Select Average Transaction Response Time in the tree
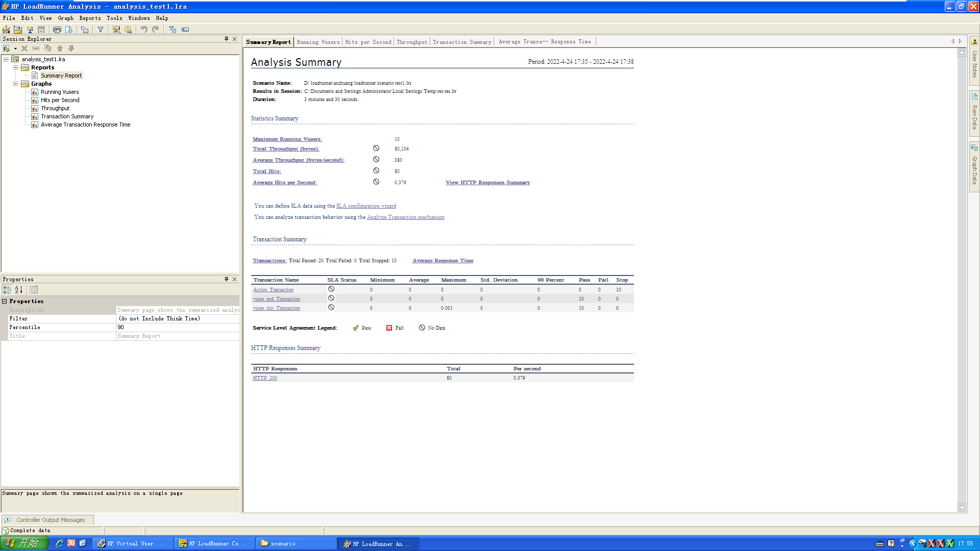The image size is (980, 551). tap(85, 124)
